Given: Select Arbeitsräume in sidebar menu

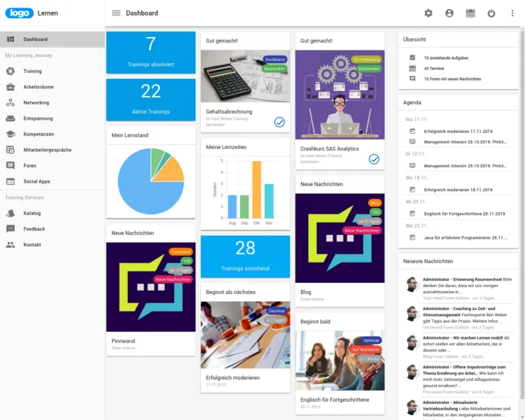Looking at the screenshot, I should point(38,87).
